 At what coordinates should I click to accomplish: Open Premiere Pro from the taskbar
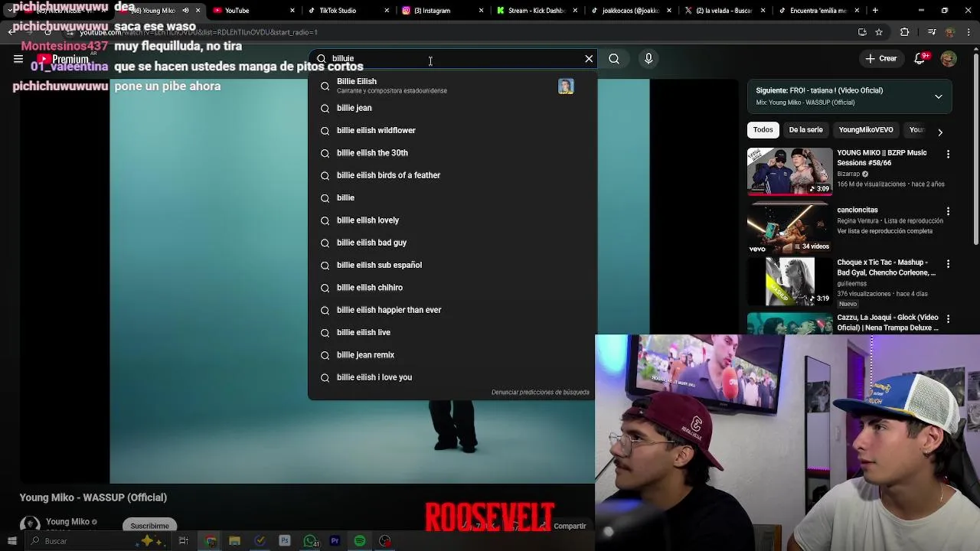click(335, 541)
